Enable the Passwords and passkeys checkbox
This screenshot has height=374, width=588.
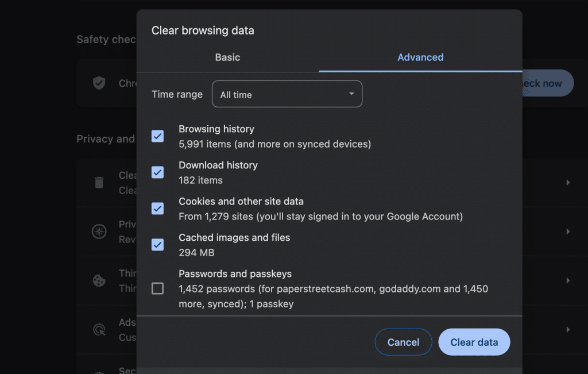pos(157,288)
